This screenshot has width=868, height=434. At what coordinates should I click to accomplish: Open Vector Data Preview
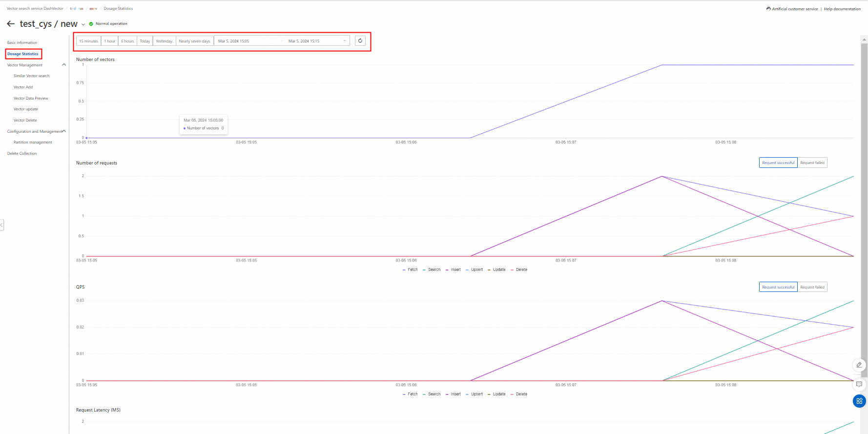[x=31, y=98]
